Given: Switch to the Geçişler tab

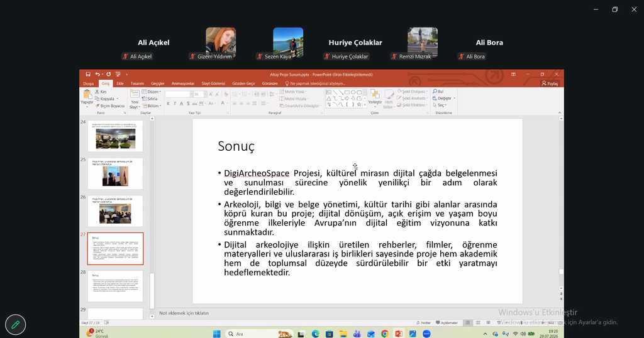Looking at the screenshot, I should coord(158,84).
